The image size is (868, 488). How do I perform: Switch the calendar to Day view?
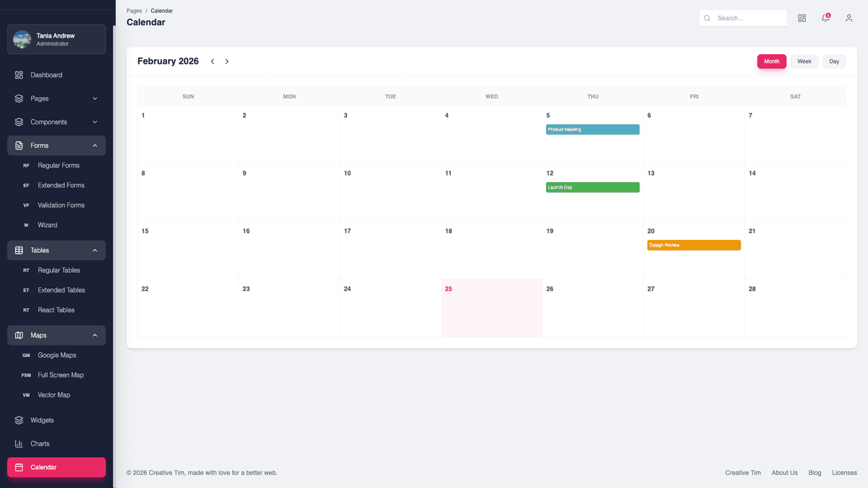coord(833,61)
